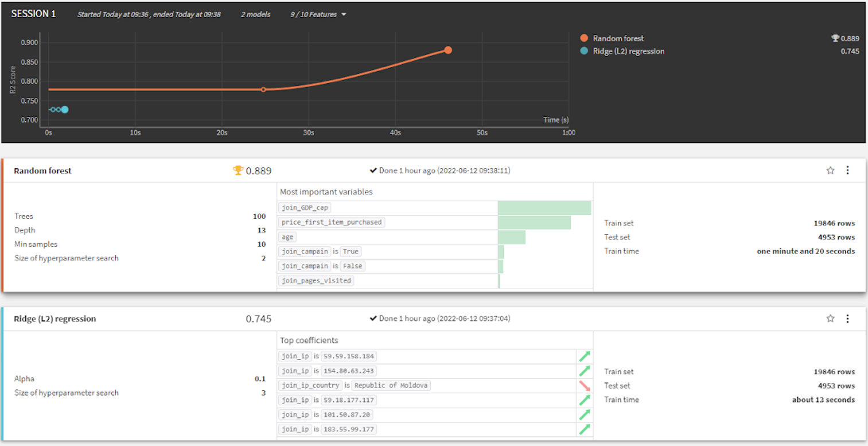The width and height of the screenshot is (868, 446).
Task: Click the trophy icon beside Random forest 0.889
Action: tap(238, 170)
